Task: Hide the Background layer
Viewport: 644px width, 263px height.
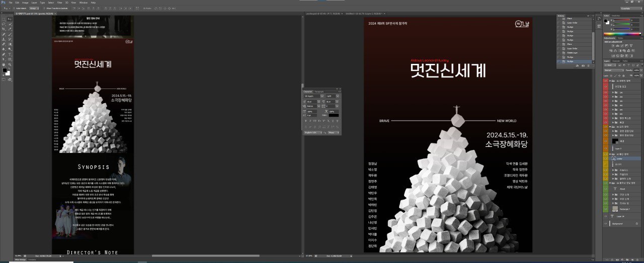Action: click(606, 223)
